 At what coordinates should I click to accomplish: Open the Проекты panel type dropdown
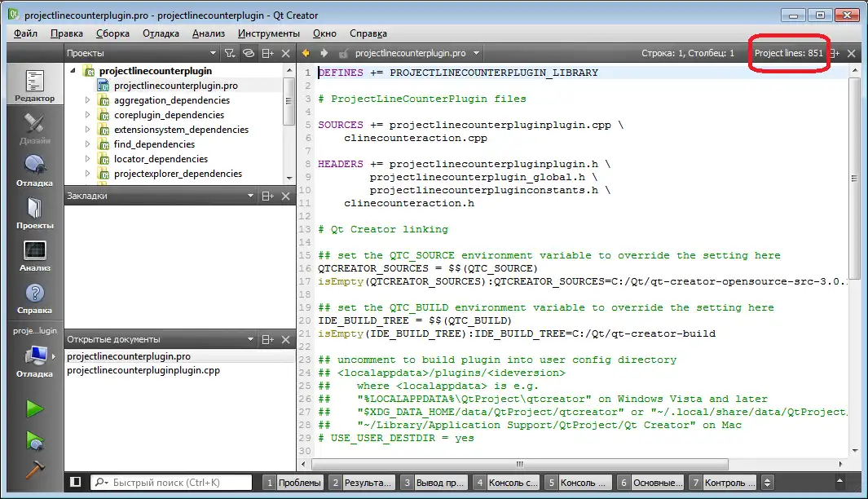pos(213,53)
